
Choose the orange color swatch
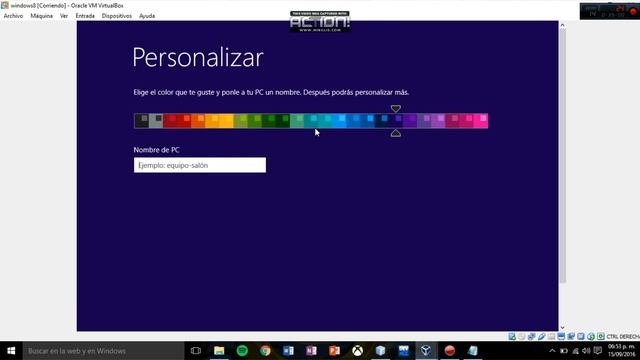point(198,121)
